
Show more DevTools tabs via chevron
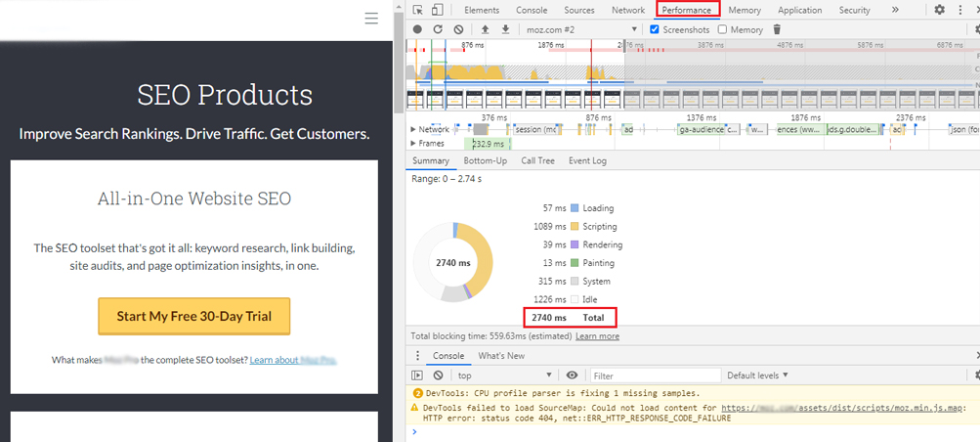(x=895, y=10)
